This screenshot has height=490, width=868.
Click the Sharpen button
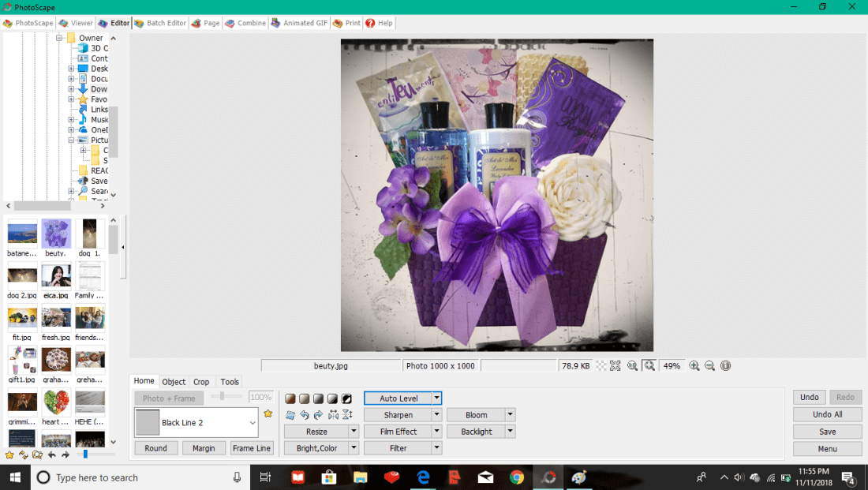[x=398, y=415]
